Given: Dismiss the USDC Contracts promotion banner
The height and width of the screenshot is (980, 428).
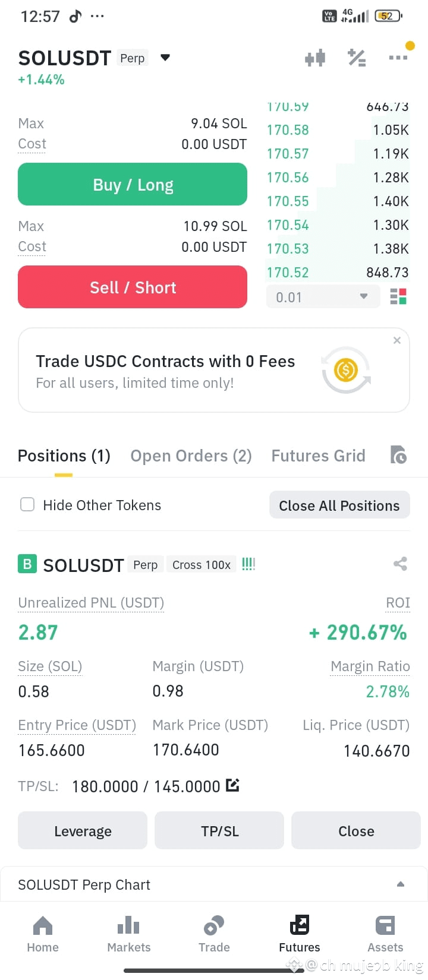Looking at the screenshot, I should pos(397,340).
